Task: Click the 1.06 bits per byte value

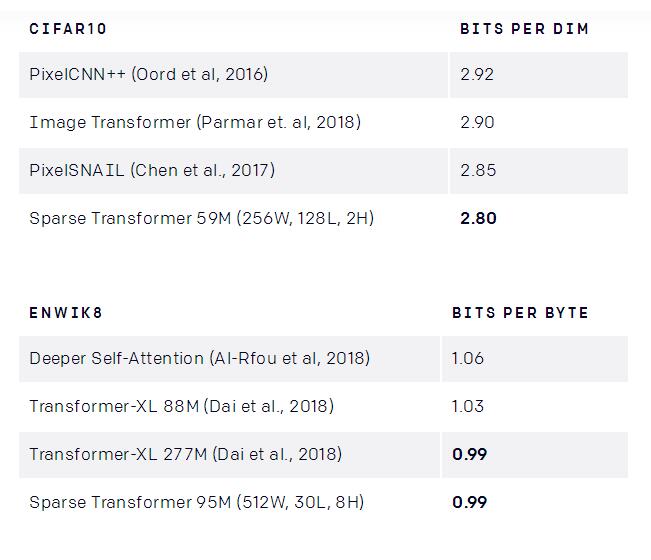Action: 468,359
